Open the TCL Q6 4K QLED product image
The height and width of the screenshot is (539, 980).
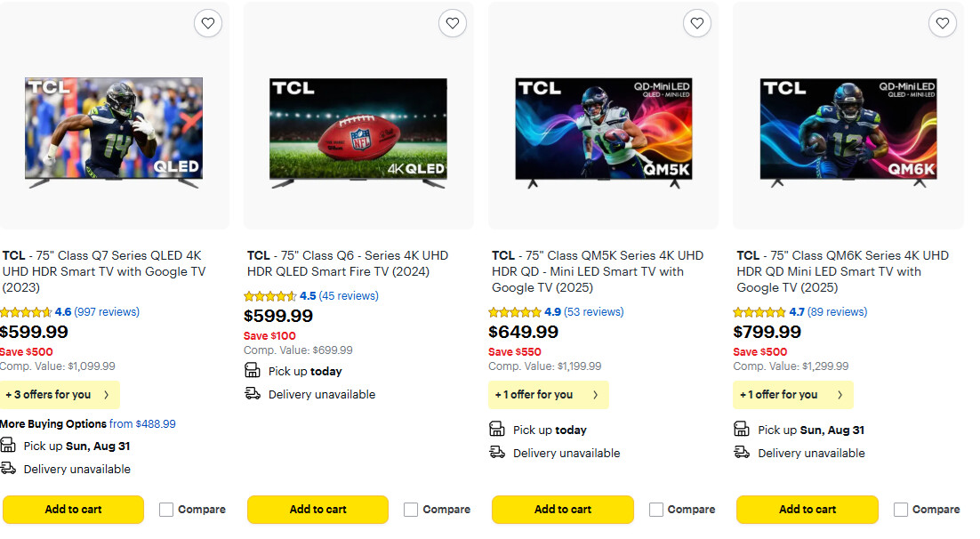[357, 133]
